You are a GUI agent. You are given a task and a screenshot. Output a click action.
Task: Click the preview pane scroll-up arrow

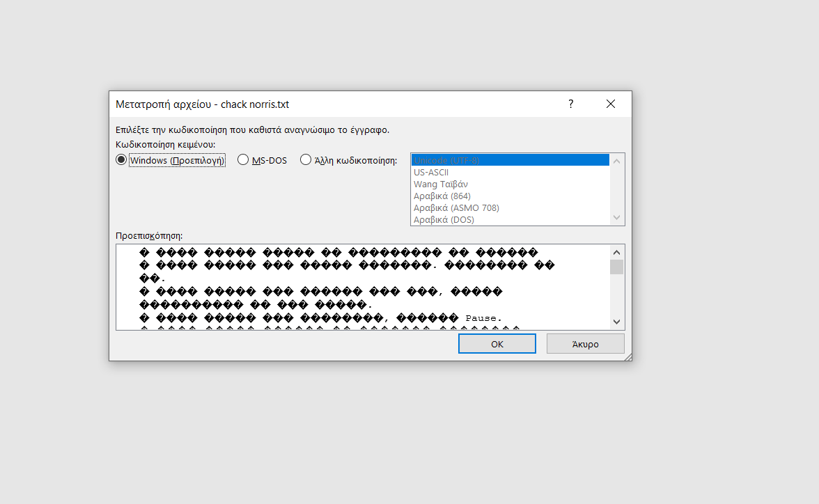pyautogui.click(x=616, y=252)
